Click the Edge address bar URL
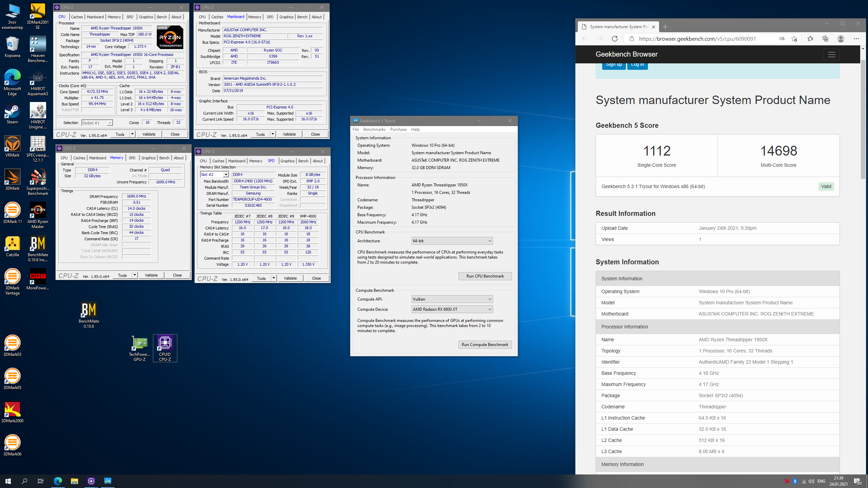 pos(697,39)
